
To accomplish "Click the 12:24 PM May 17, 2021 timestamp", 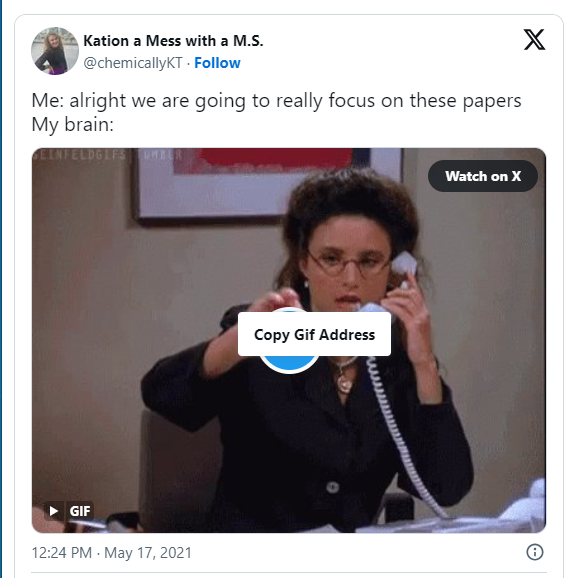I will point(111,553).
